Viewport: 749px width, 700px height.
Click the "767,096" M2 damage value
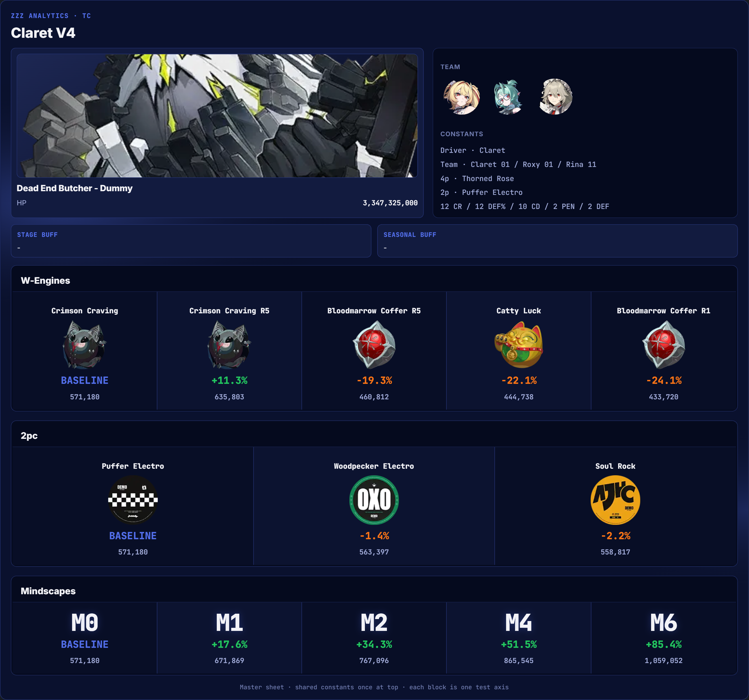(374, 661)
